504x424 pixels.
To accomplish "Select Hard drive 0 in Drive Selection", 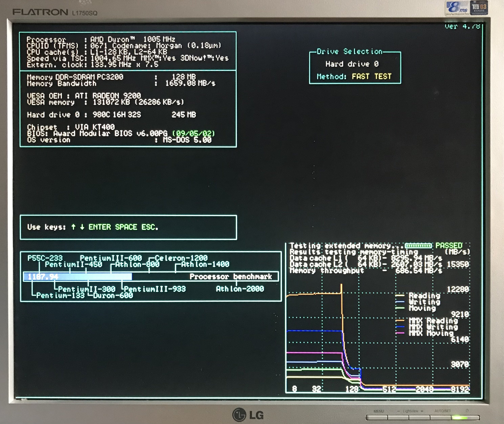I will (352, 64).
